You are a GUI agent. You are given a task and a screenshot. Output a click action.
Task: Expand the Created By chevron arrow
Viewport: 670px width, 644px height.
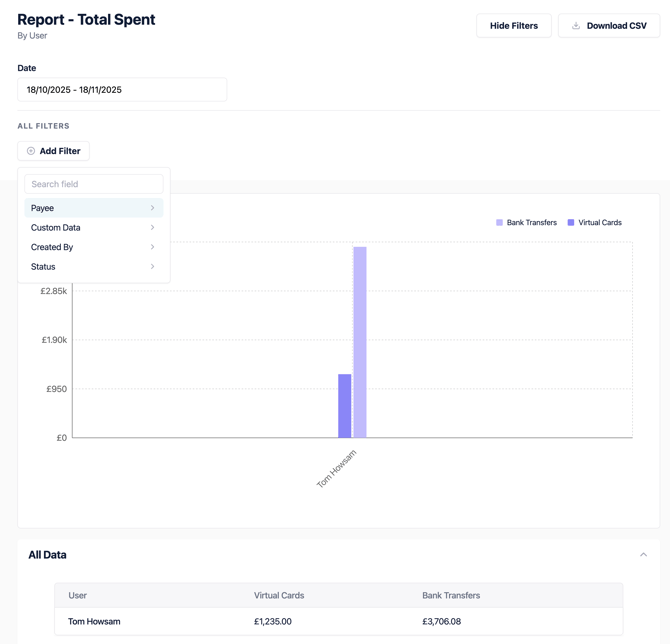click(x=152, y=247)
